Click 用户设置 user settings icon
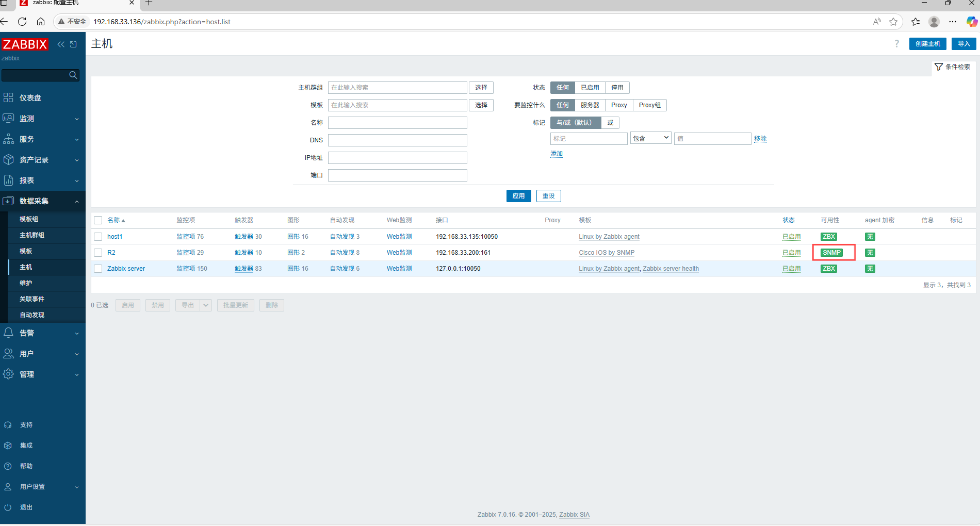 [8, 487]
